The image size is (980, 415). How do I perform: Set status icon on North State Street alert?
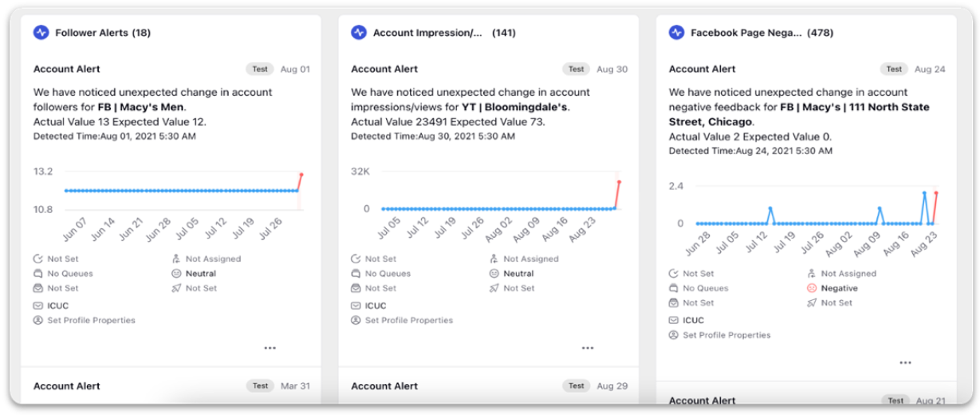[x=674, y=273]
